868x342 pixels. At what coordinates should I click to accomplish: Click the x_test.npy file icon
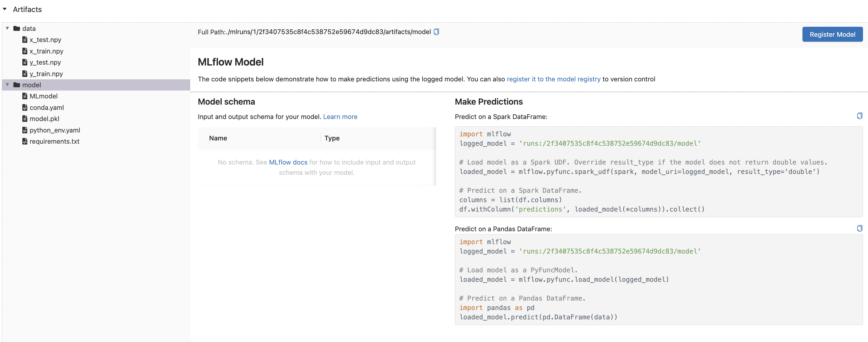pos(24,39)
